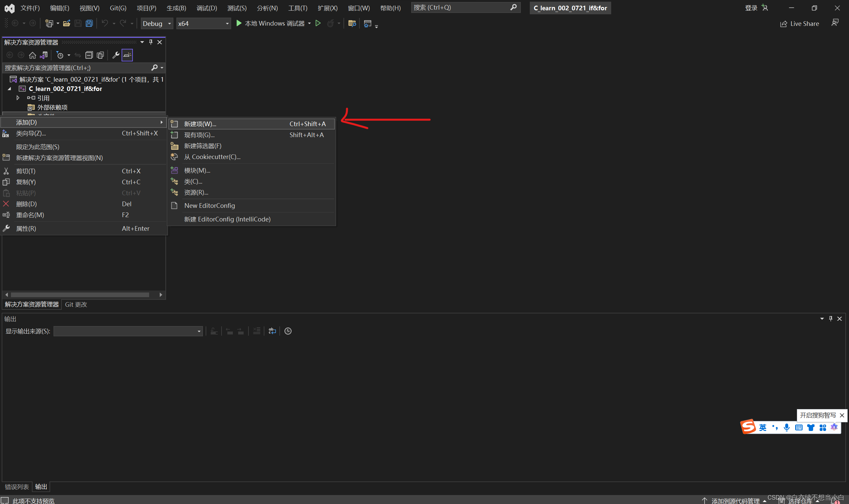Start without debugging using the hollow play icon
849x504 pixels.
[x=318, y=24]
